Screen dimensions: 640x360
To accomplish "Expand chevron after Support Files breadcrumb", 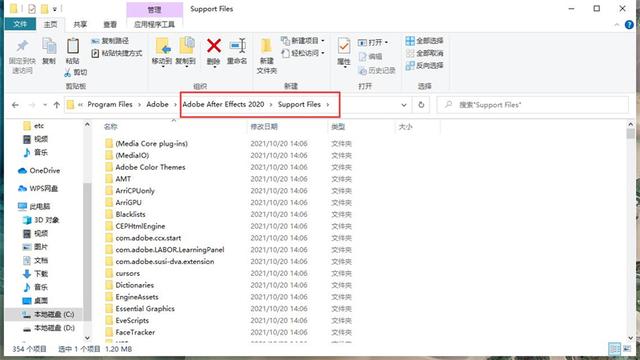I will click(x=328, y=104).
